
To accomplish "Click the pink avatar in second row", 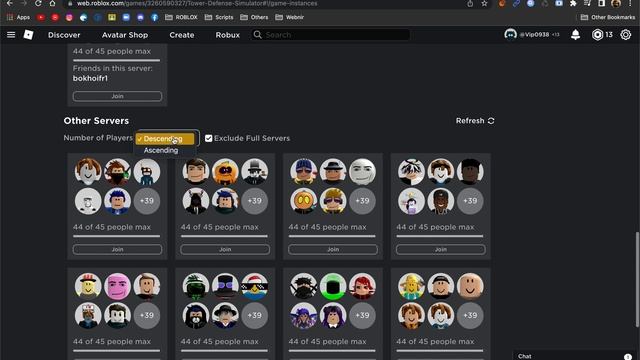I will (x=117, y=286).
